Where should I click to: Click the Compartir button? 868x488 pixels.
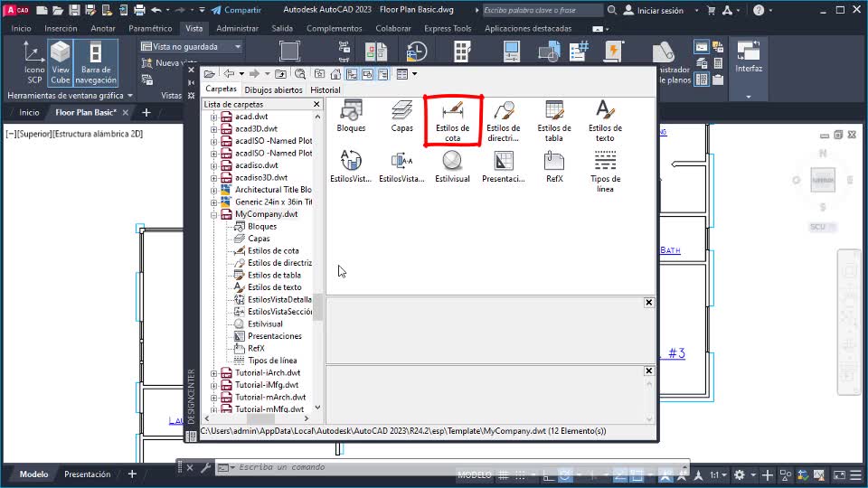235,10
